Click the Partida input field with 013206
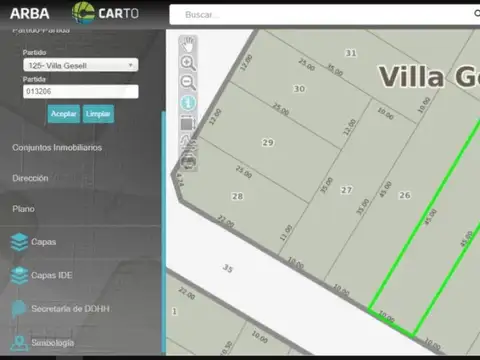This screenshot has height=360, width=480. tap(81, 91)
